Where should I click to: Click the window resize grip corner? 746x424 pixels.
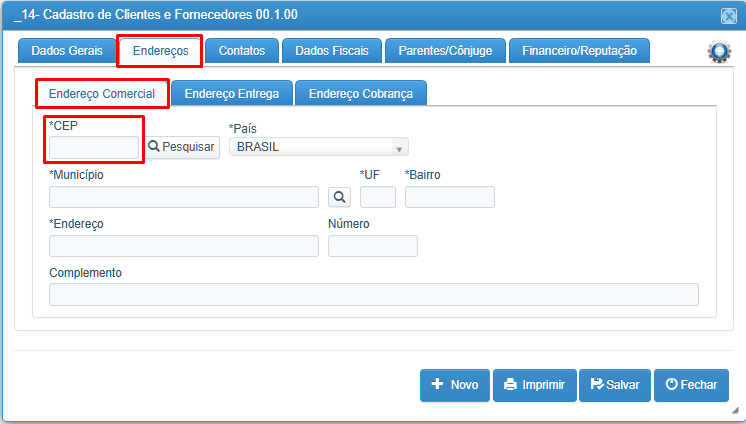pyautogui.click(x=736, y=410)
